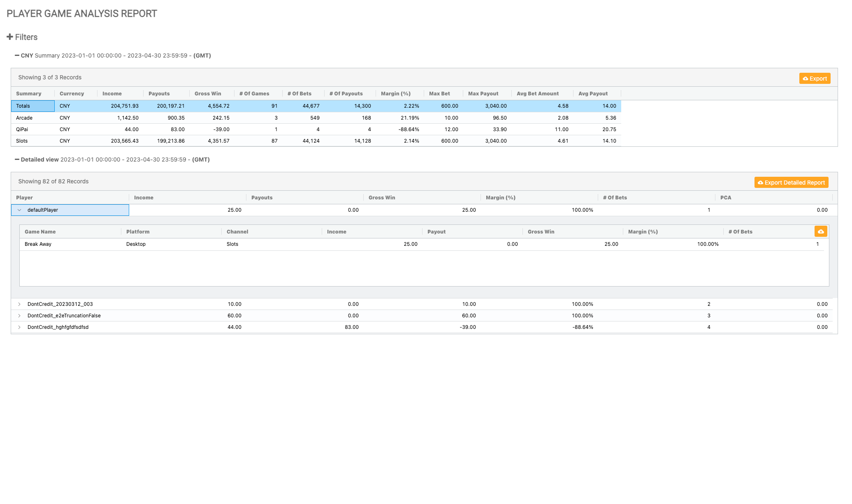Click the Break Away game row
Screen dimensions: 852x504
point(38,244)
